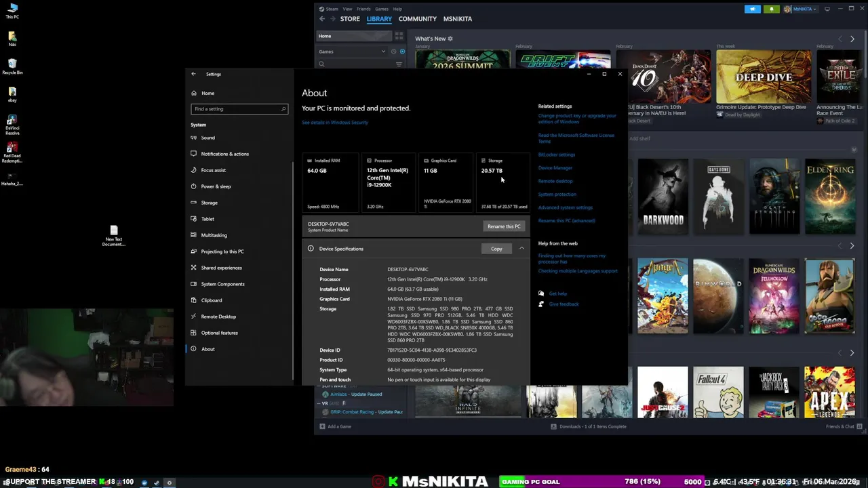The height and width of the screenshot is (488, 868).
Task: Open Steam notifications bell
Action: [771, 9]
